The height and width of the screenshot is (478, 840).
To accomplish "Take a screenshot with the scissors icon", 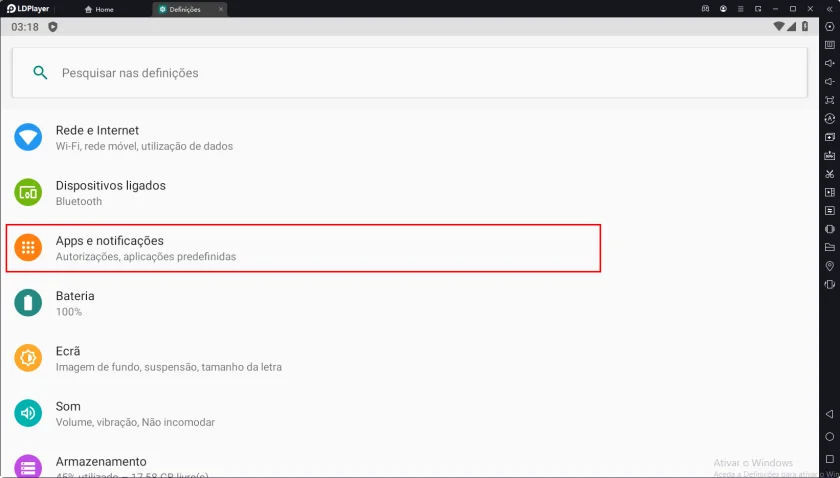I will [x=830, y=174].
